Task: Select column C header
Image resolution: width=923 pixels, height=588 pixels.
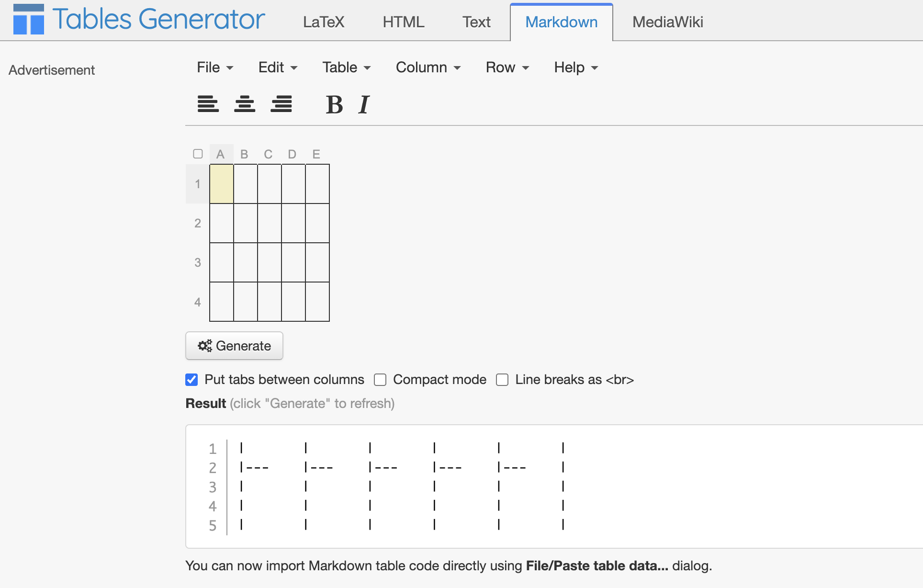Action: coord(269,154)
